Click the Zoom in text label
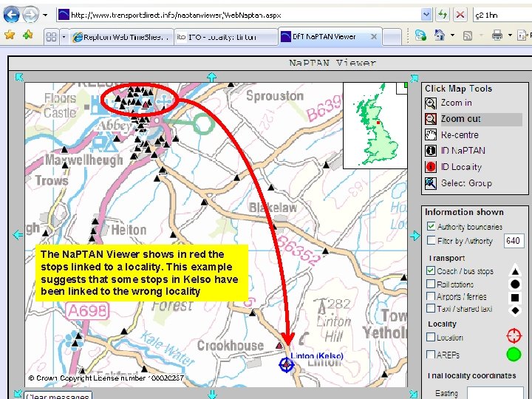 coord(456,103)
